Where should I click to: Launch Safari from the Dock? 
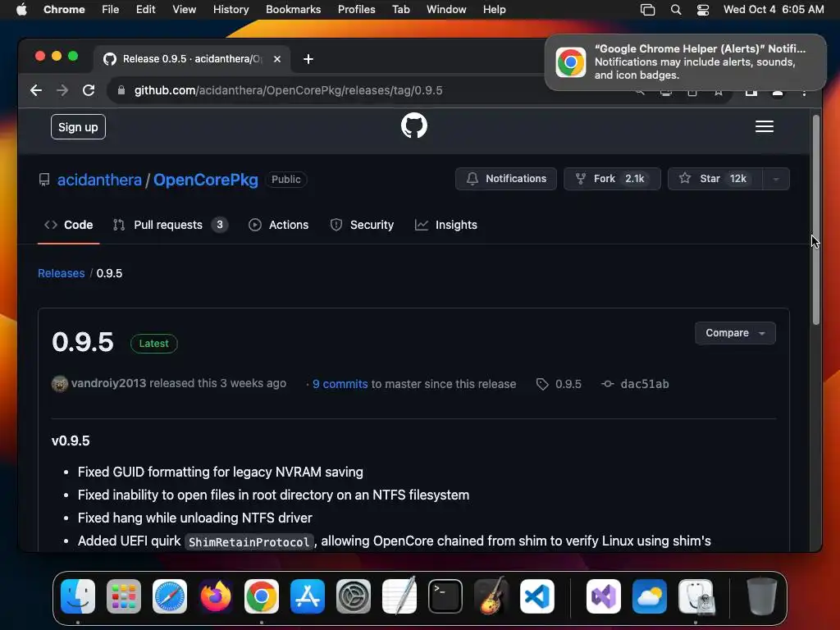tap(170, 596)
